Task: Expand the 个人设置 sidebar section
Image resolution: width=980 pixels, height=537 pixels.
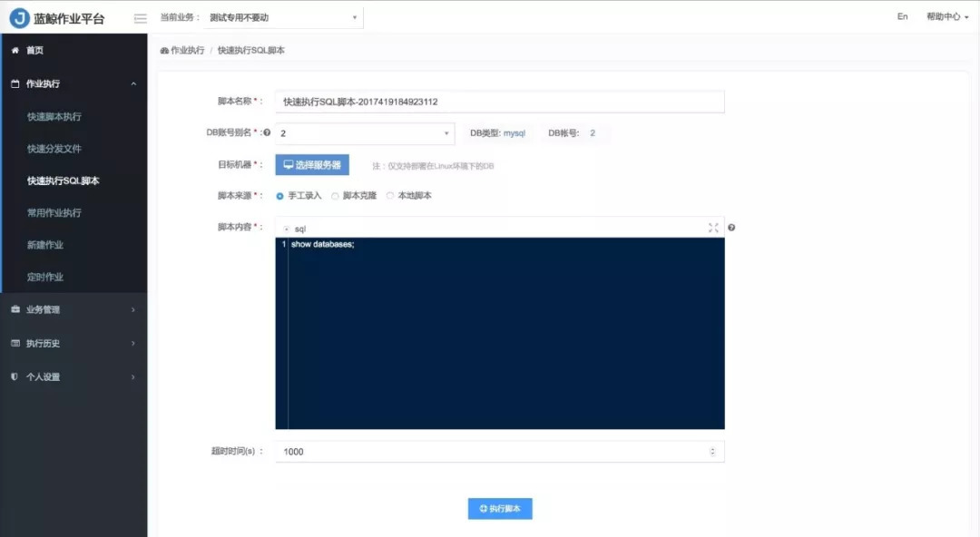Action: (x=133, y=377)
